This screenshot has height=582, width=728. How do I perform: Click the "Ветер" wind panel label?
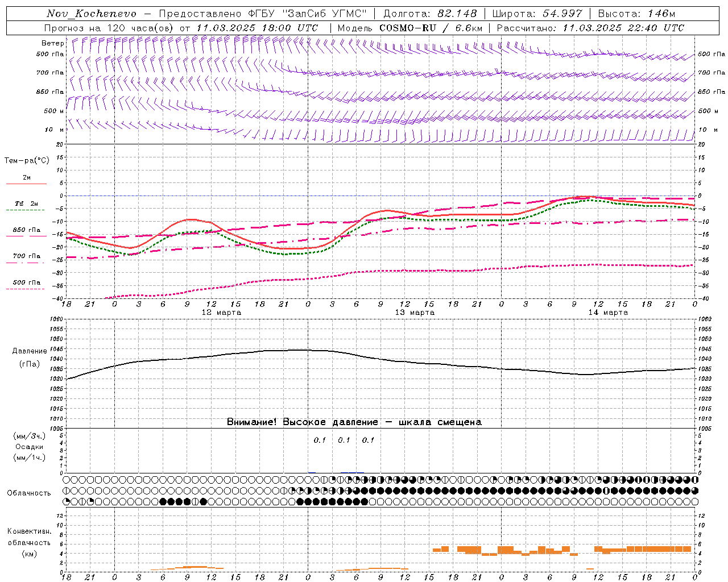53,43
